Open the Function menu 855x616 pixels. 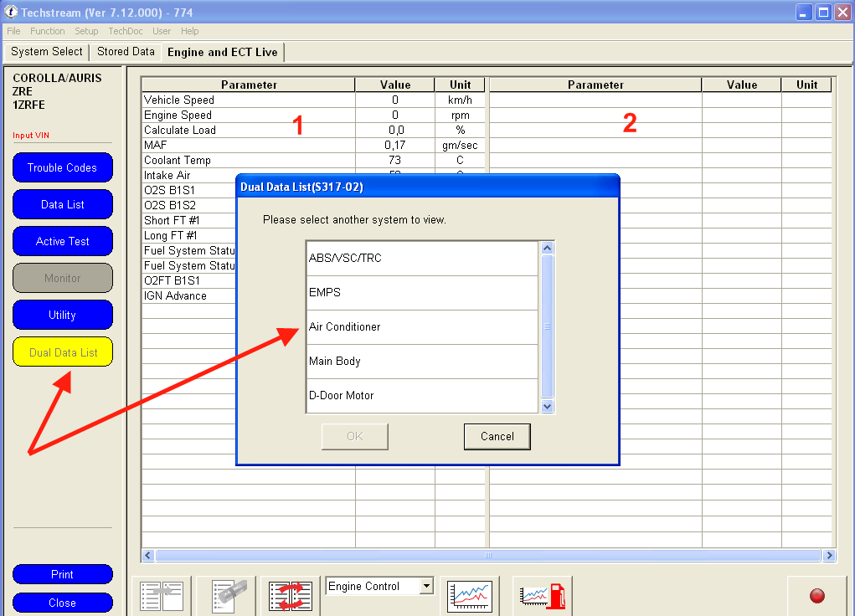point(48,31)
